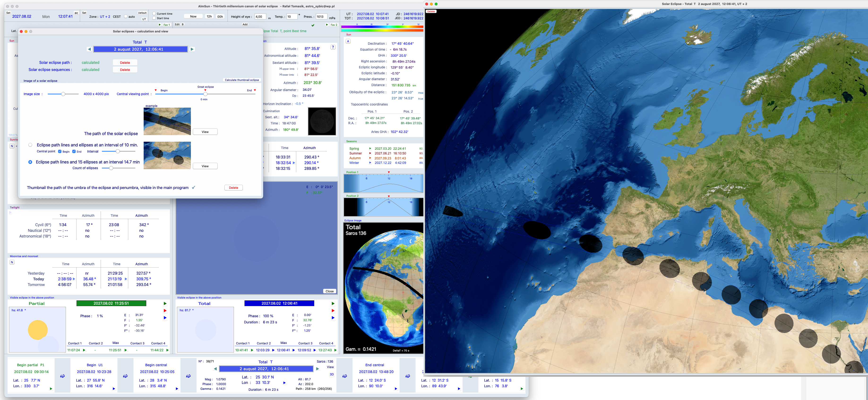Screen dimensions: 868x400
Task: Go to previous eclipse in bottom panel
Action: 215,369
